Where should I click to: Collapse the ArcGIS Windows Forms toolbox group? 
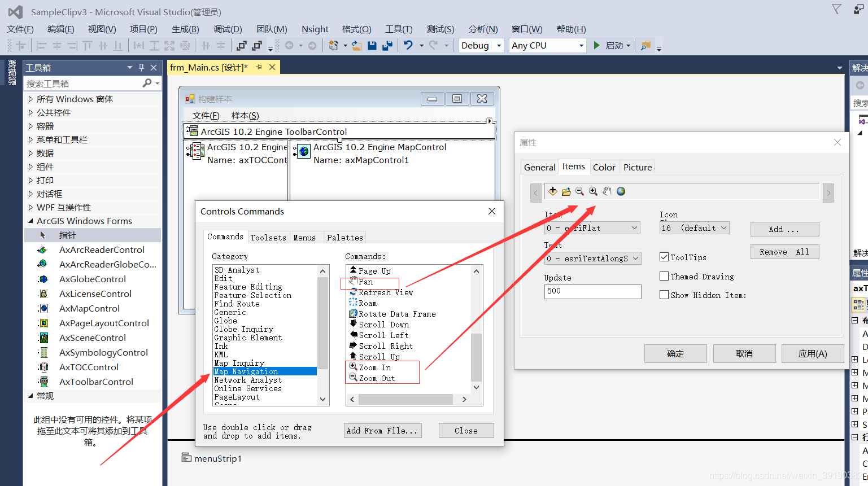[30, 221]
